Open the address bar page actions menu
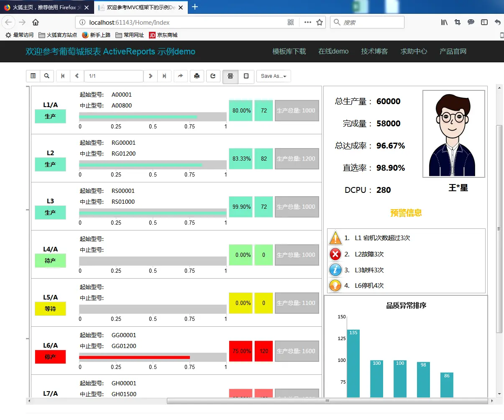This screenshot has width=504, height=420. coord(308,22)
